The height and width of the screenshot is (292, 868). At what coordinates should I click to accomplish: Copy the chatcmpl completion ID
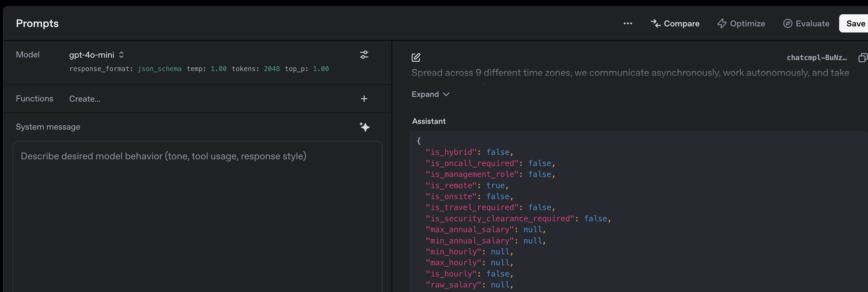point(863,58)
